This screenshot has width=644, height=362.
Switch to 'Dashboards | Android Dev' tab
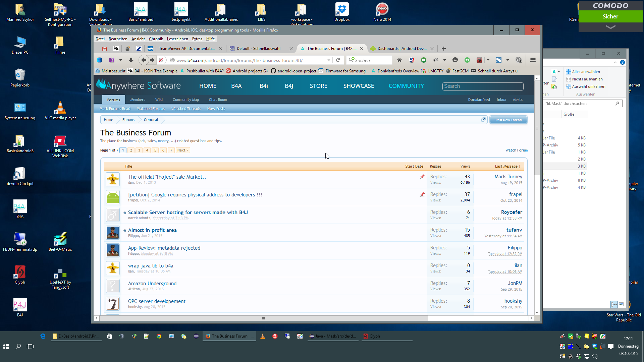point(401,49)
